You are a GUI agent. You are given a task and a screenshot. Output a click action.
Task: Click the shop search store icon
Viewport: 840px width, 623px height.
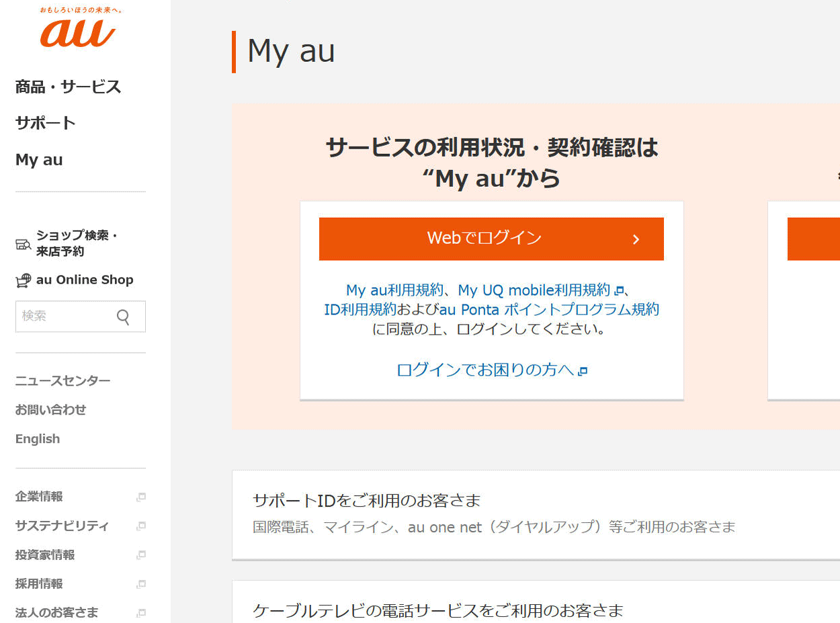(24, 245)
